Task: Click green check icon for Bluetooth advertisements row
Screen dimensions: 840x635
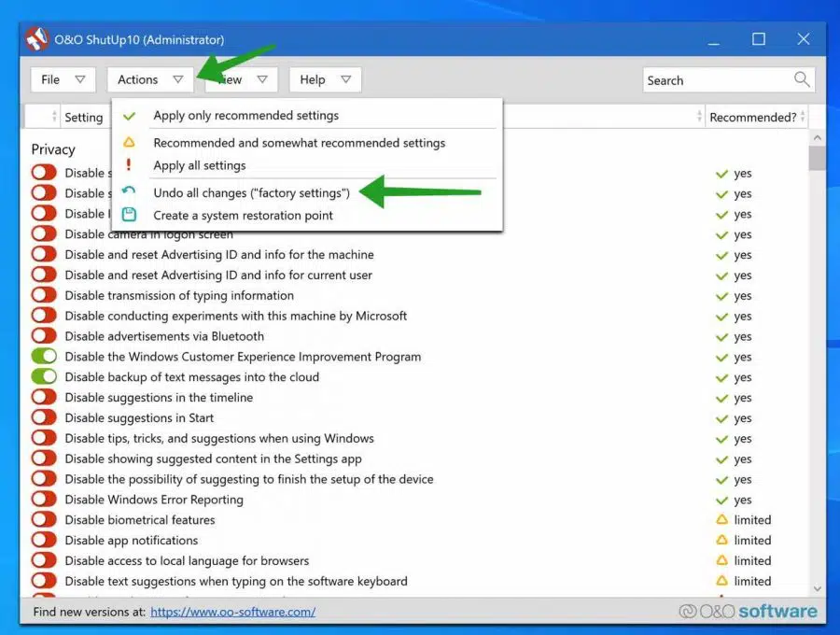Action: (721, 336)
